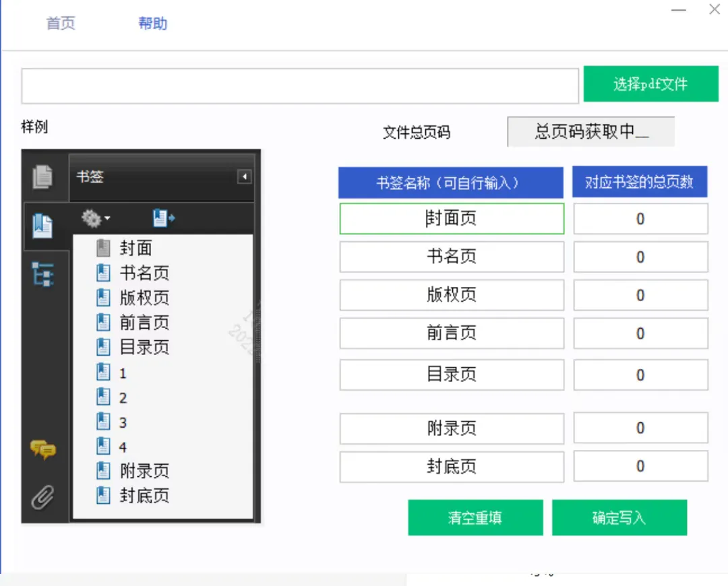Click the 封面 bookmark icon

[103, 249]
